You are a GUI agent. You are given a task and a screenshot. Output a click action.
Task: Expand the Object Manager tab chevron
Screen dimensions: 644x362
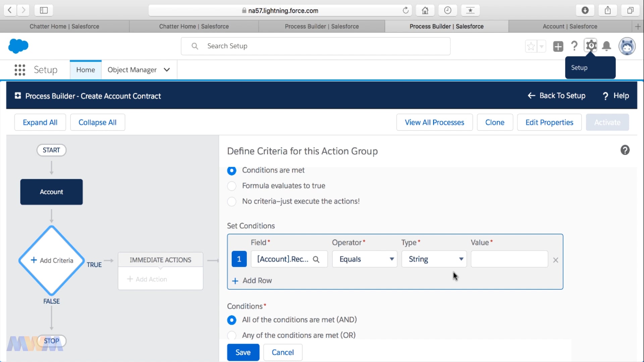pos(167,70)
